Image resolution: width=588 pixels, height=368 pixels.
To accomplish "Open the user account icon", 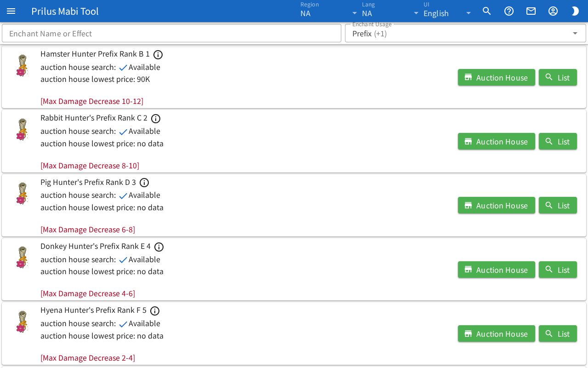I will tap(553, 11).
